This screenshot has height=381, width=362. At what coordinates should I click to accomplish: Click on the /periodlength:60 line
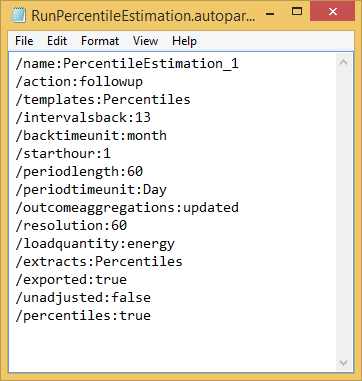[79, 171]
